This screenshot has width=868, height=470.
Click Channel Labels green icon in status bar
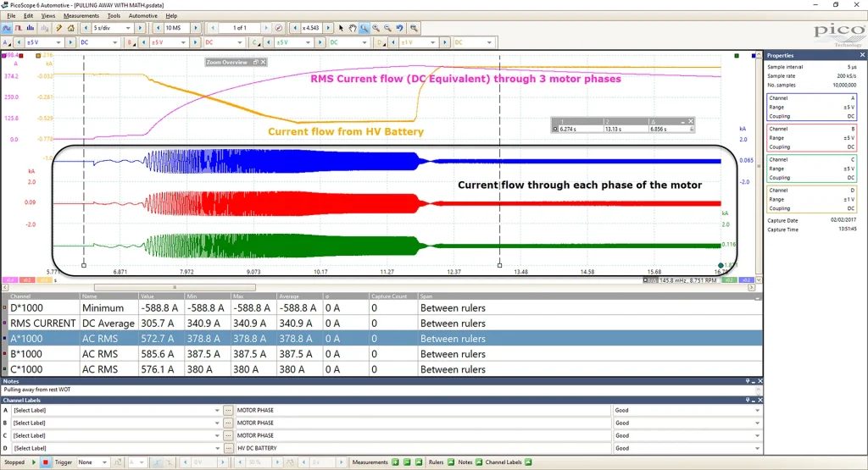click(528, 462)
